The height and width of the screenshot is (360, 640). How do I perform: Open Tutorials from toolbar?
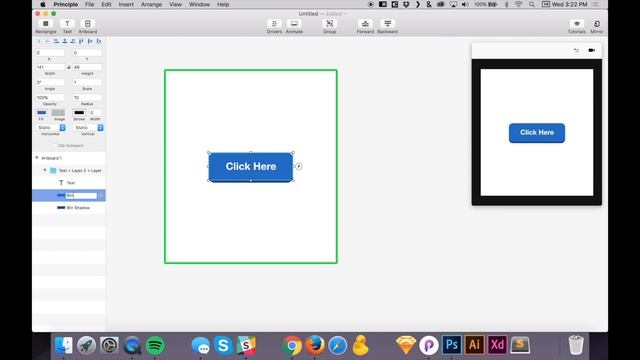[576, 26]
